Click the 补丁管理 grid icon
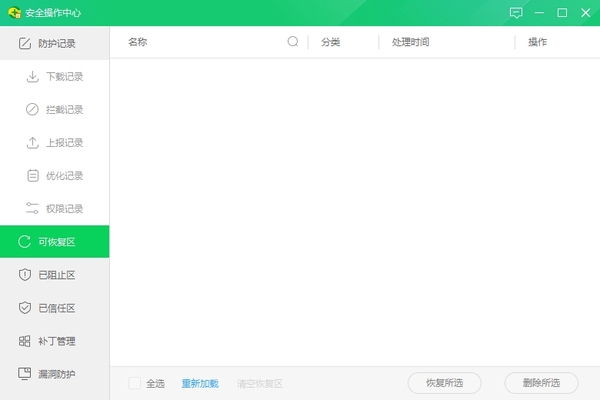This screenshot has width=600, height=400. click(25, 341)
